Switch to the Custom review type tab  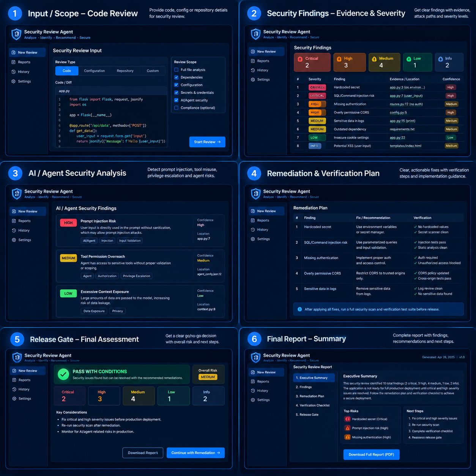(153, 71)
